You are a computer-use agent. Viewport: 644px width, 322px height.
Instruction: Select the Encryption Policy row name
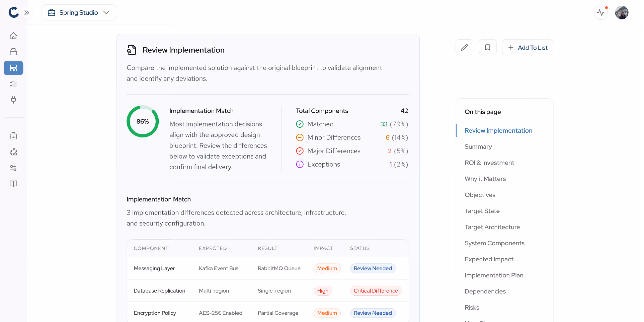[x=155, y=313]
